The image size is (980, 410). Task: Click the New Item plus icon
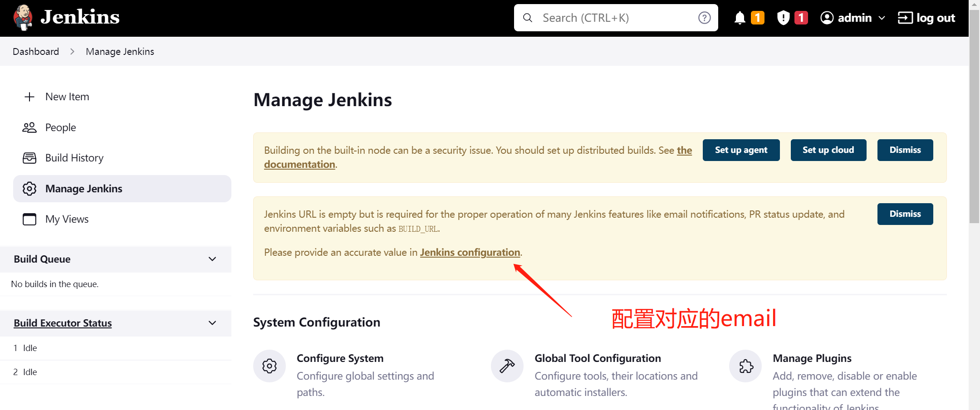coord(29,97)
